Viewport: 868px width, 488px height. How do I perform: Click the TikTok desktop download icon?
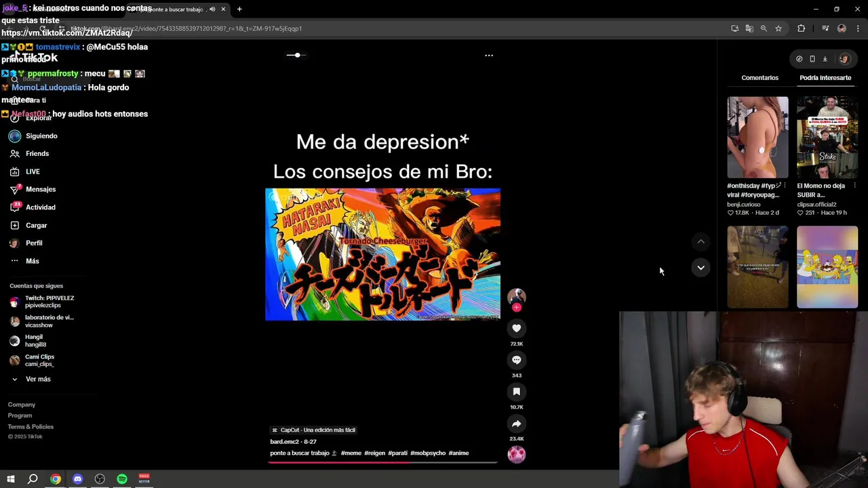click(x=825, y=59)
